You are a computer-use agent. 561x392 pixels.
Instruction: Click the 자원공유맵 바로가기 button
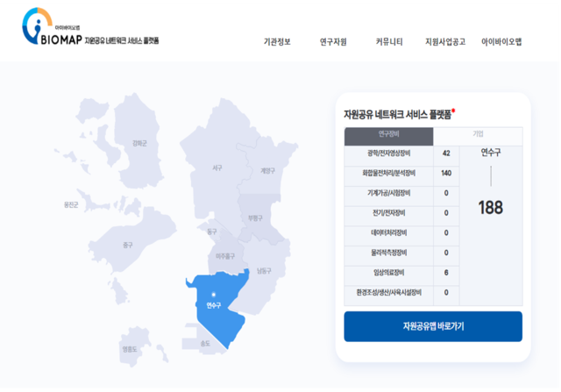point(433,326)
